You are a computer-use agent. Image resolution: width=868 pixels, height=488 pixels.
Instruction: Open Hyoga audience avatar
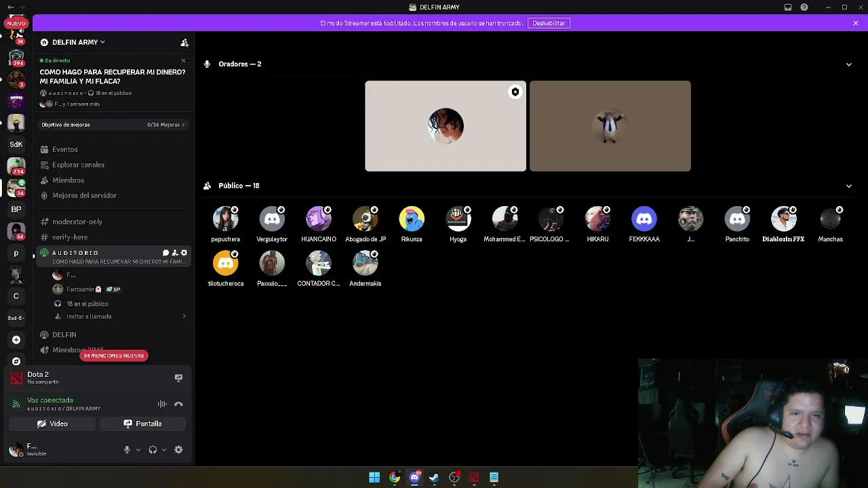tap(458, 219)
